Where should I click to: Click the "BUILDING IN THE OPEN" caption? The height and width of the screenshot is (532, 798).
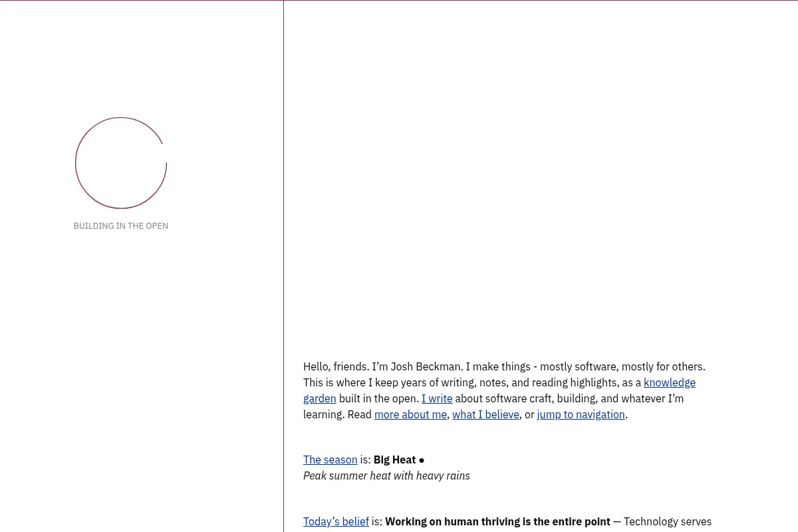tap(121, 226)
